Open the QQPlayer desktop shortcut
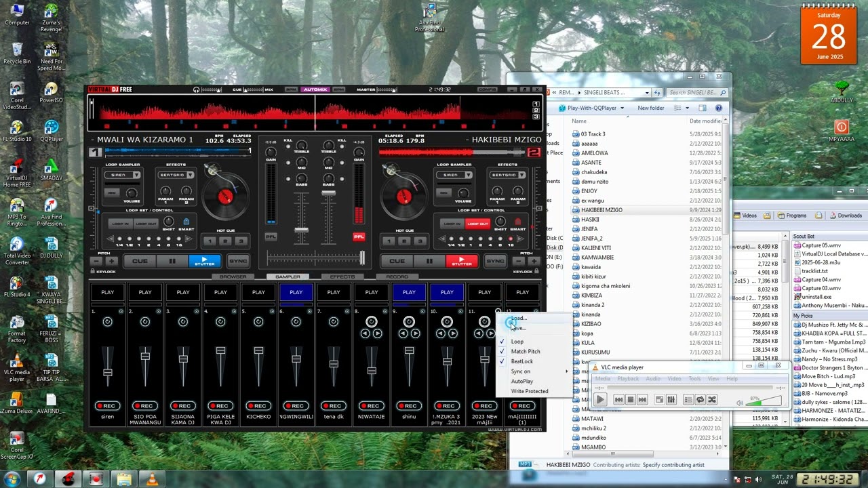This screenshot has height=488, width=868. [x=51, y=129]
